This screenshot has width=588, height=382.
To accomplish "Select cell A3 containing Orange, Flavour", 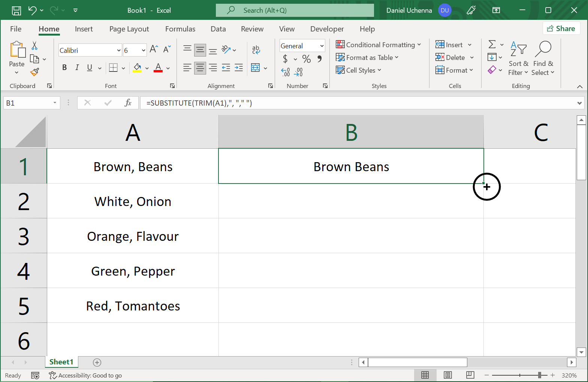I will pos(133,236).
